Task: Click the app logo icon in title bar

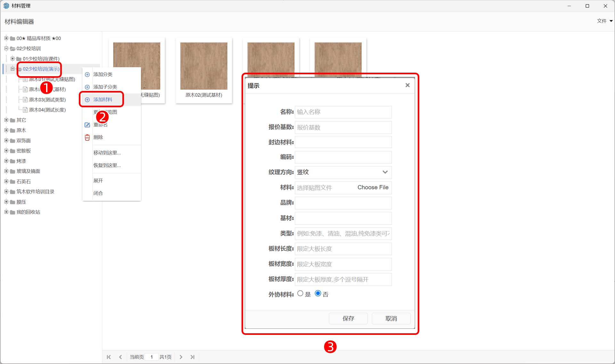Action: pyautogui.click(x=6, y=5)
